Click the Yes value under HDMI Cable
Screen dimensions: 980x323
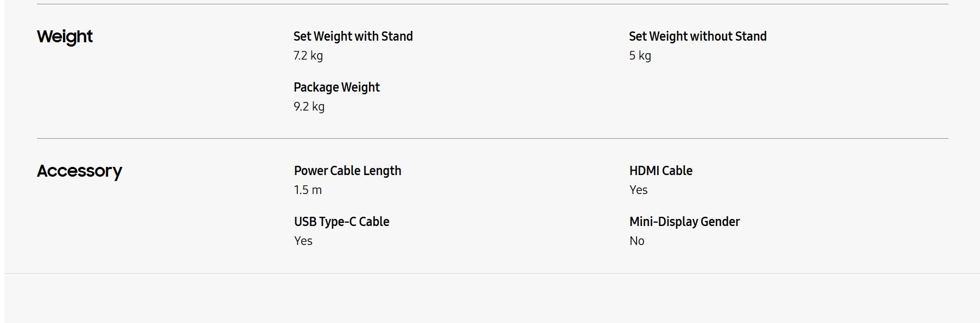(639, 190)
